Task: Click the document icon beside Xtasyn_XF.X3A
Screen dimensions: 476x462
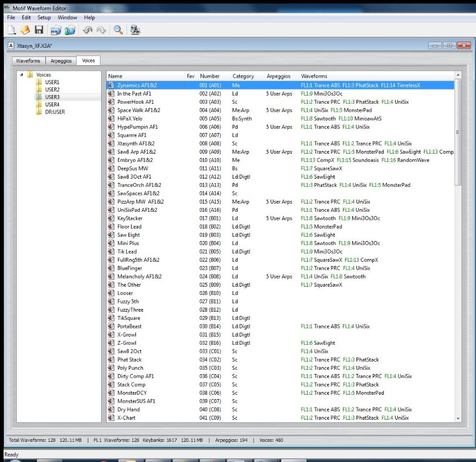Action: [x=11, y=46]
